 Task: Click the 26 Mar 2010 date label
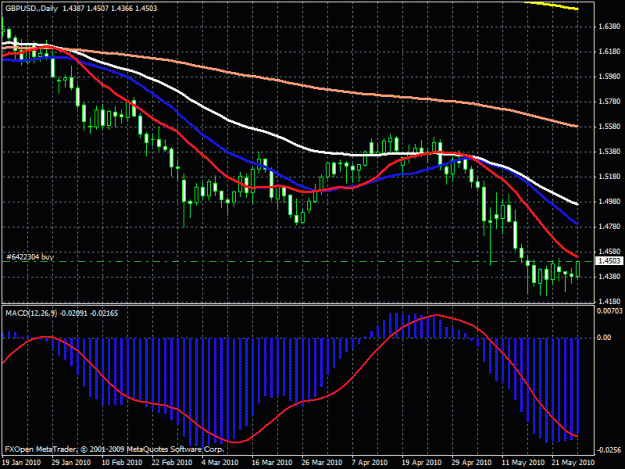point(322,463)
